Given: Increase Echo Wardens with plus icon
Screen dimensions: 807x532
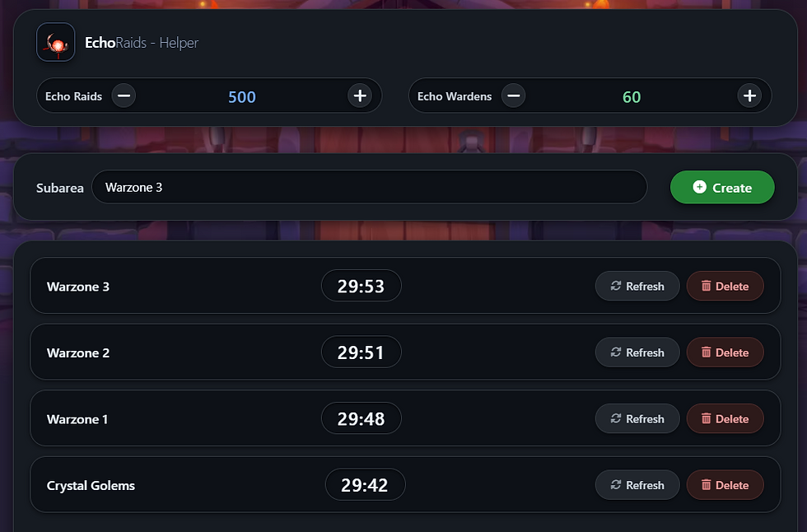Looking at the screenshot, I should (x=749, y=96).
